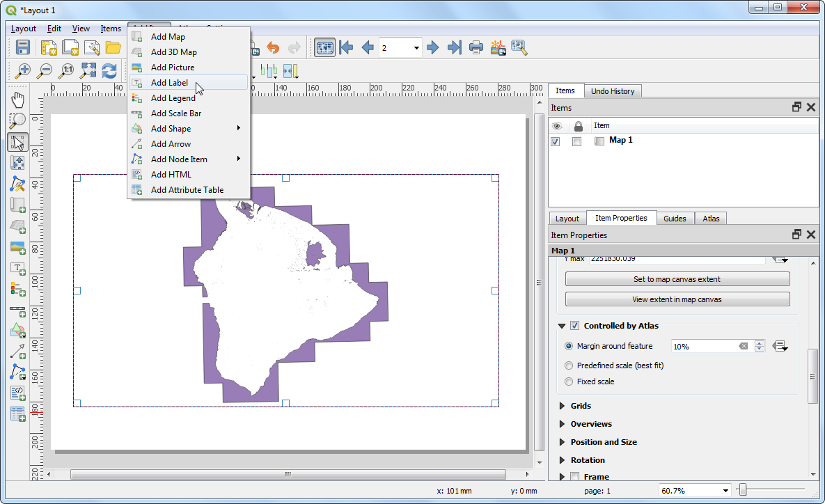Go to the last atlas feature
The height and width of the screenshot is (504, 825).
(x=455, y=47)
